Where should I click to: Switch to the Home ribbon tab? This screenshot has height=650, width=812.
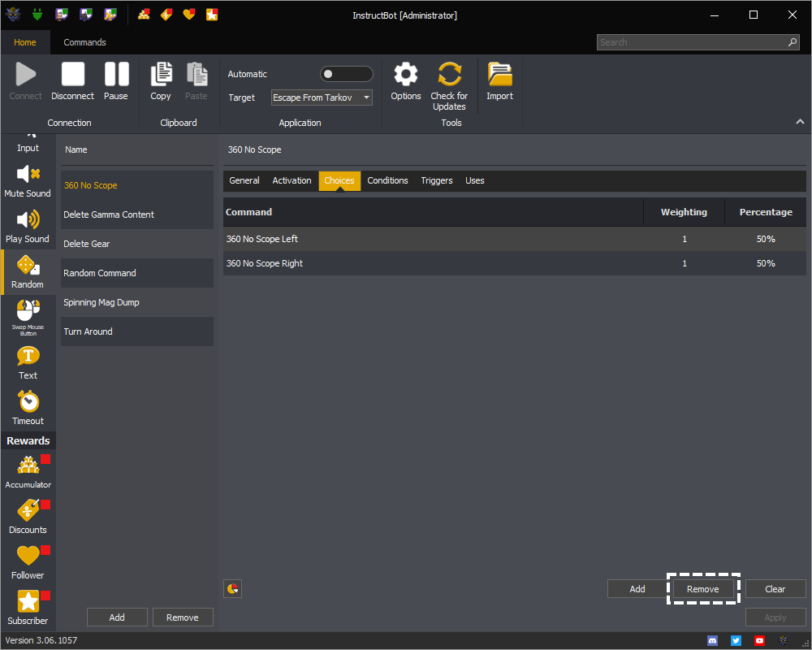25,42
